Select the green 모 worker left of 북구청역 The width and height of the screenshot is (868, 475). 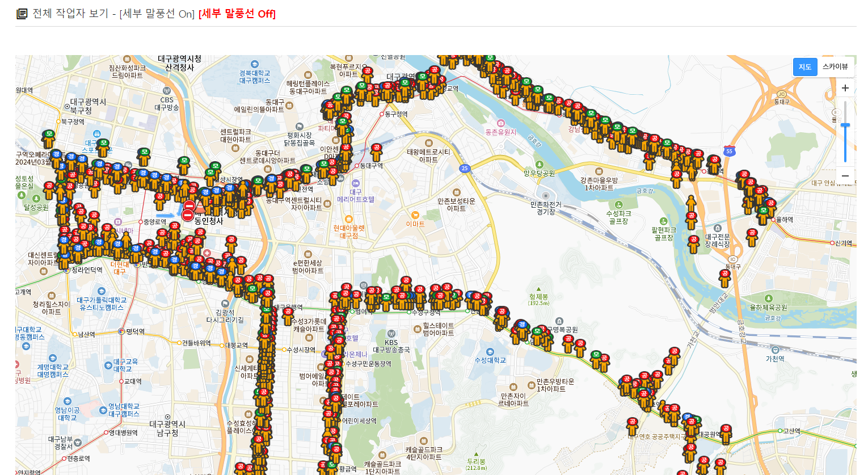[49, 138]
